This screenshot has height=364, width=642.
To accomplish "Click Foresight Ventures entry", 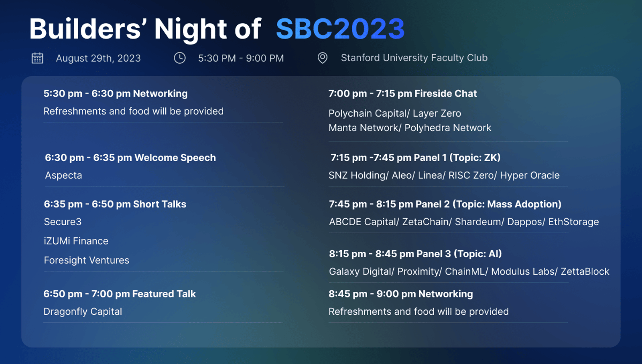I will pyautogui.click(x=87, y=260).
